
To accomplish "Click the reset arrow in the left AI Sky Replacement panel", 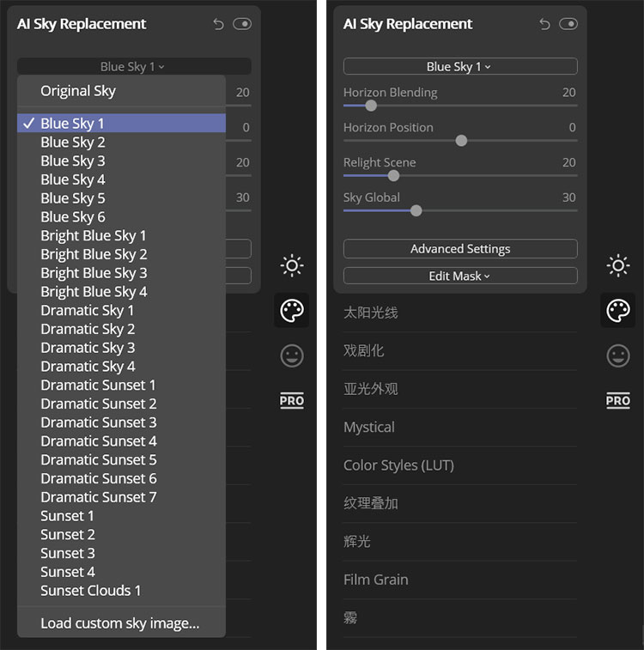I will [218, 24].
